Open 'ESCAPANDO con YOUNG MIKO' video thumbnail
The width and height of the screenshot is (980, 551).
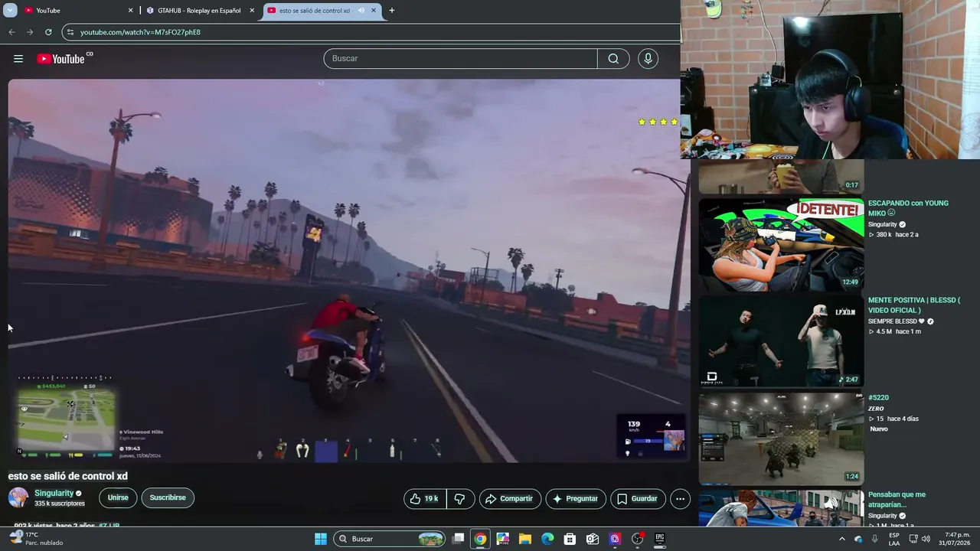[x=781, y=245]
